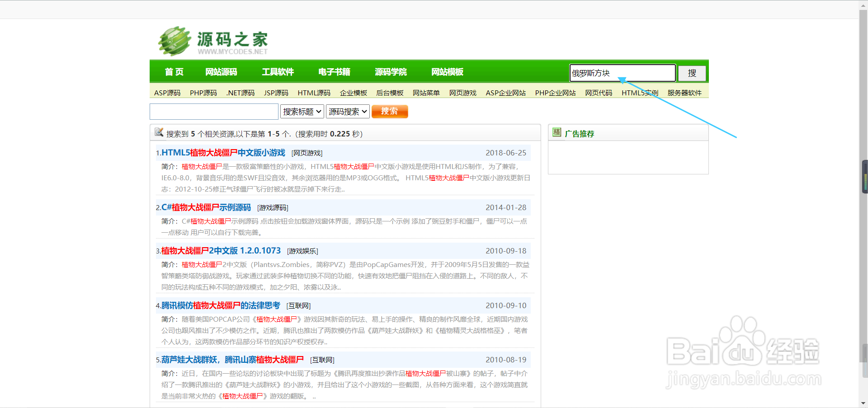868x408 pixels.
Task: Open result 植物大战僵尸2中文版 1.2.0.1073
Action: pos(221,251)
